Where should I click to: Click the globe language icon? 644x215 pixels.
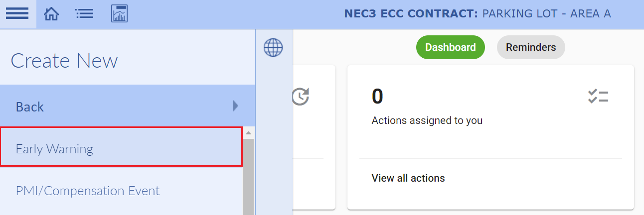coord(273,48)
